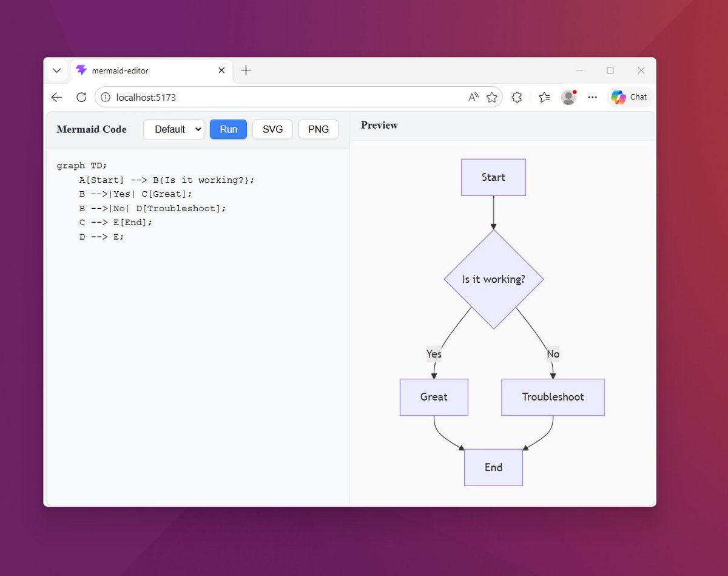
Task: Select the Troubleshoot node in the diagram
Action: (553, 397)
